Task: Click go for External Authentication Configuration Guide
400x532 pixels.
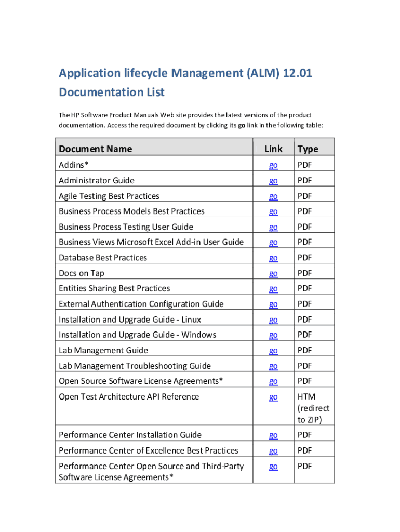Action: pos(273,304)
